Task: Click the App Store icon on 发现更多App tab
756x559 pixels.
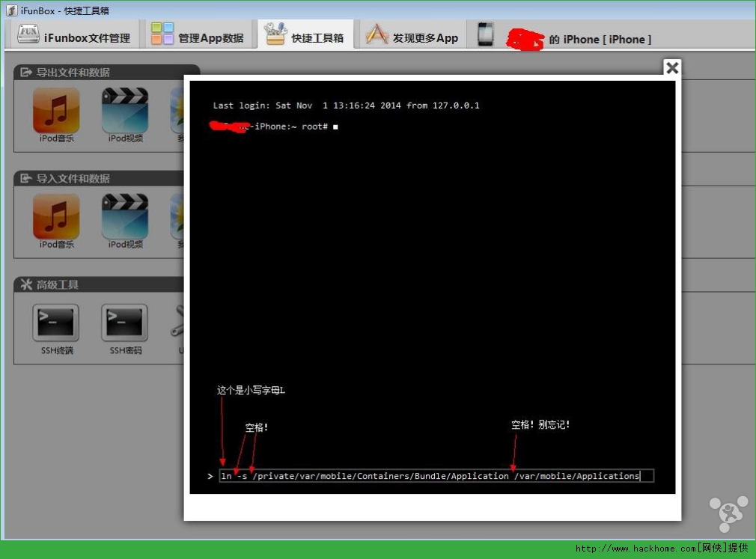Action: point(376,34)
